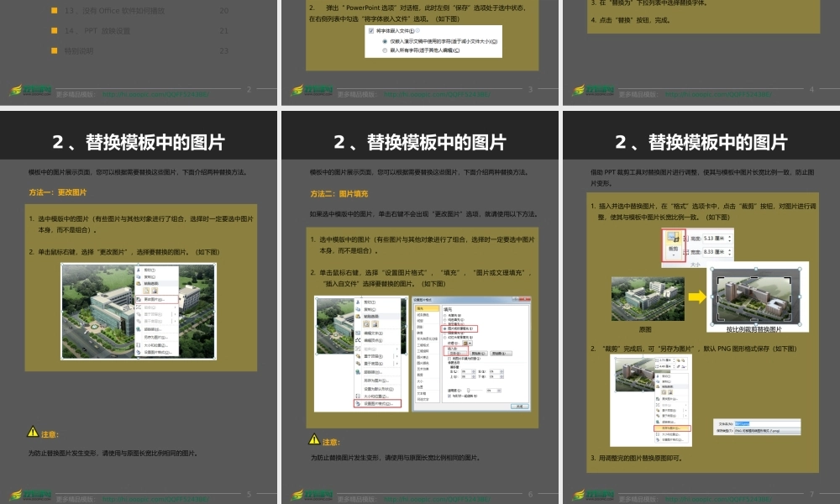Click the 剪贴板 button in the fill dialog

pos(479,354)
